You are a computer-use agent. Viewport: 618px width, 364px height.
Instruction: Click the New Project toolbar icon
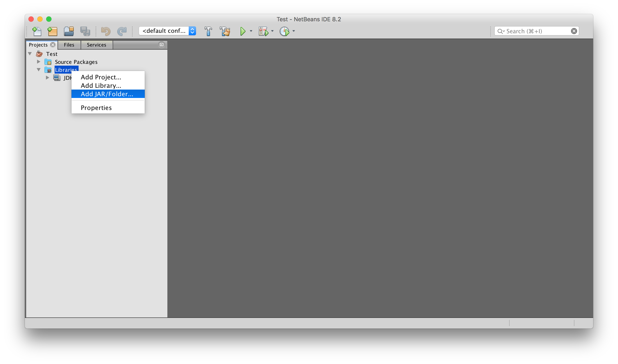52,31
